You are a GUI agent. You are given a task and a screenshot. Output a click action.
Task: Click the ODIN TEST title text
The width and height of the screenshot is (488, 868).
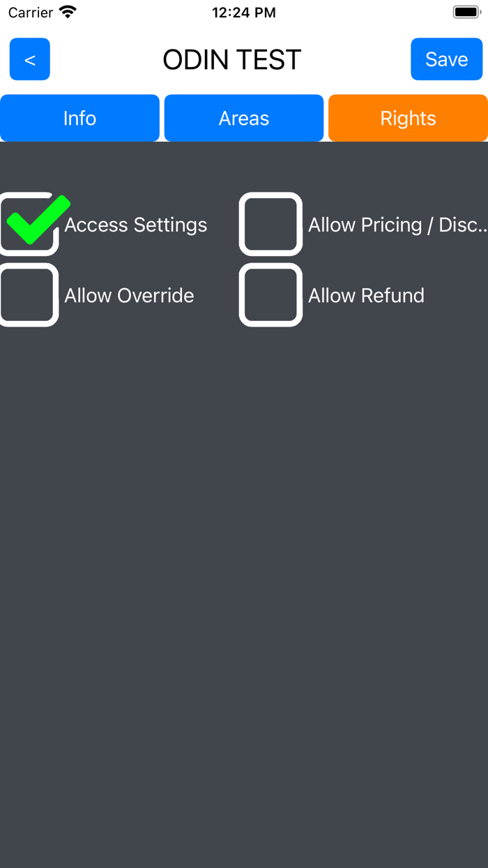pyautogui.click(x=231, y=59)
